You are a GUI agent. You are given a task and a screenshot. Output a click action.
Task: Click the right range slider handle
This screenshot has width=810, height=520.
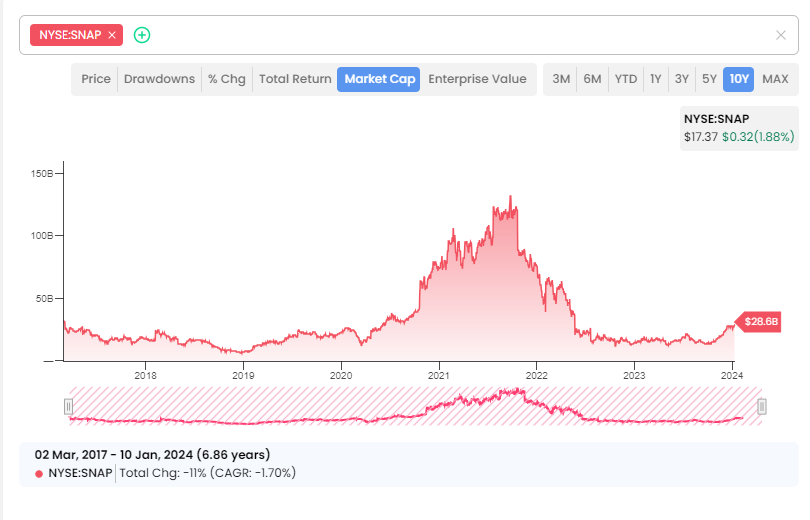tap(761, 407)
